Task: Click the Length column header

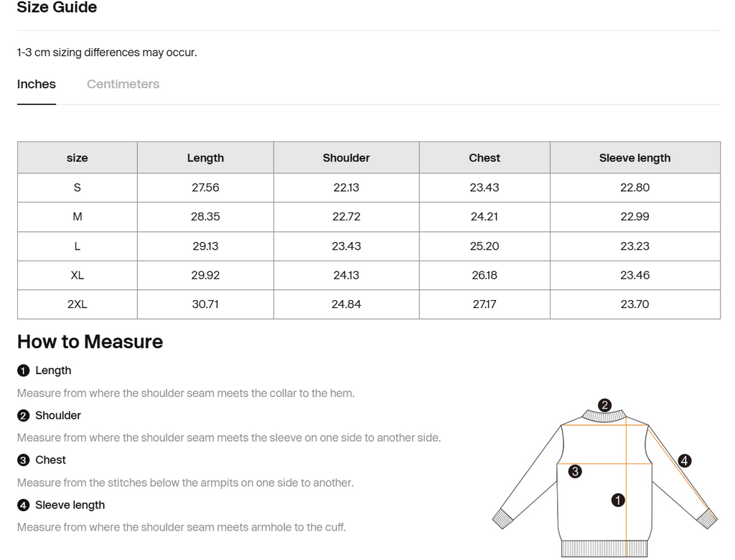Action: click(x=205, y=158)
